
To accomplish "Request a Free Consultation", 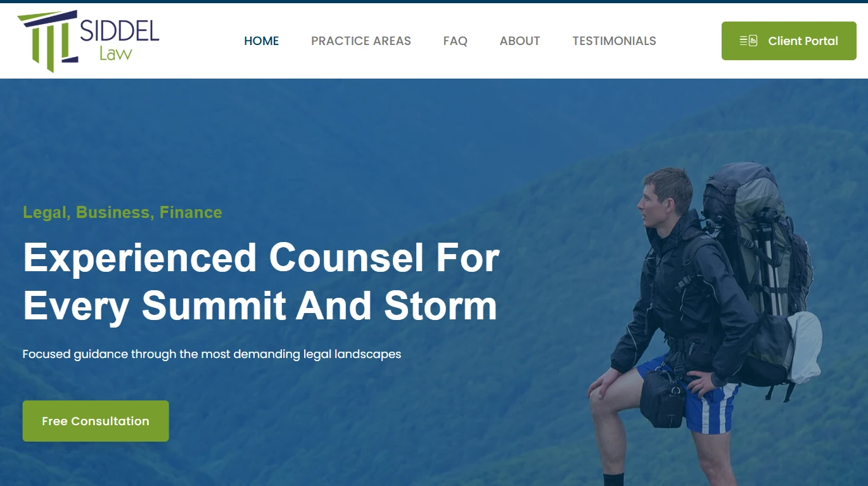I will 96,421.
